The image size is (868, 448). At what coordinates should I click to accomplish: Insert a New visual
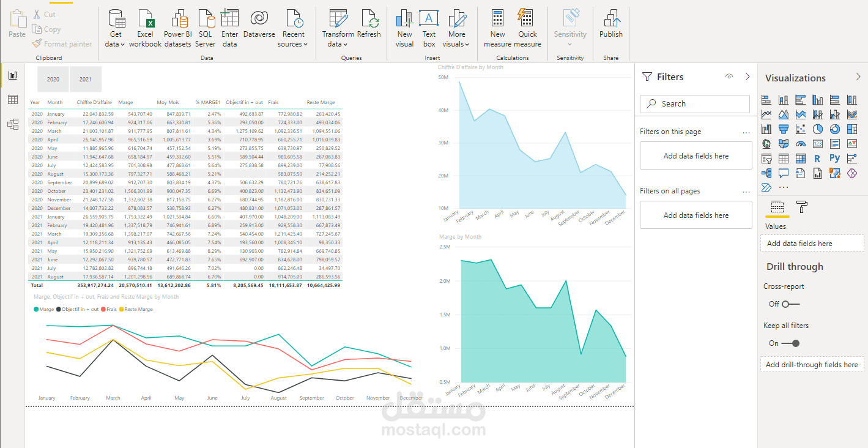(x=404, y=29)
